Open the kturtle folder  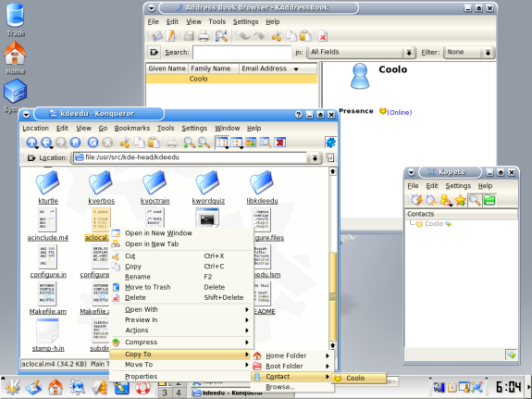47,187
